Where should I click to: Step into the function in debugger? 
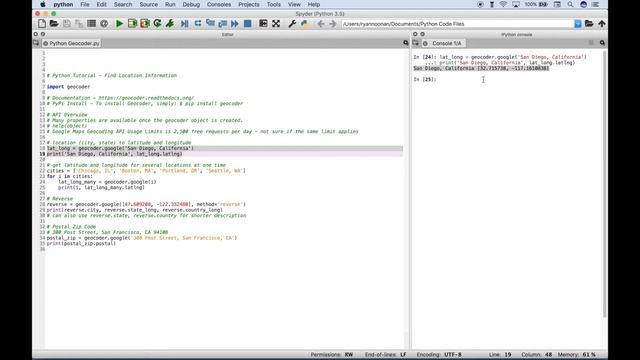(210, 24)
